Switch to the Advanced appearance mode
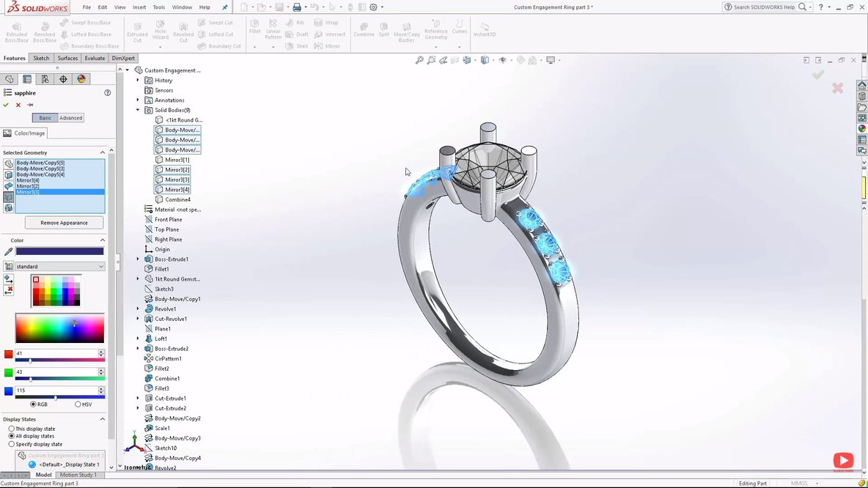Viewport: 868px width, 488px height. pyautogui.click(x=70, y=117)
